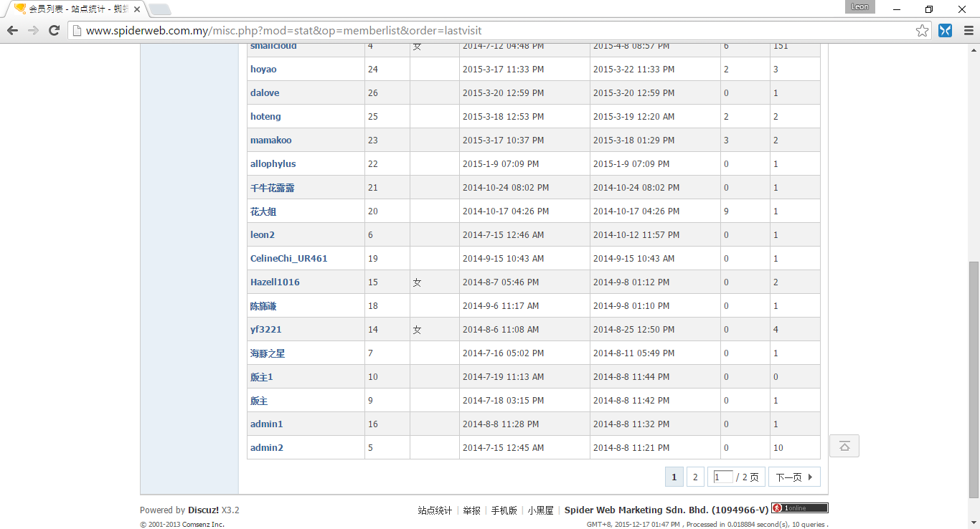
Task: Open member profile allophylus
Action: pyautogui.click(x=273, y=164)
